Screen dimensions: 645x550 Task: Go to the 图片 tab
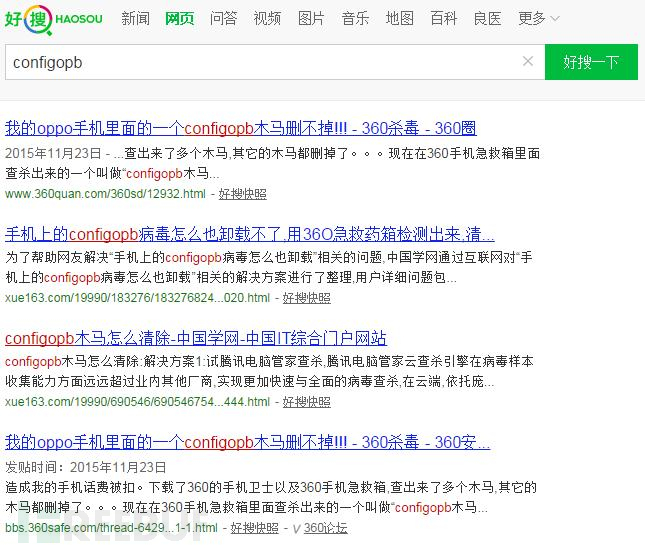311,19
